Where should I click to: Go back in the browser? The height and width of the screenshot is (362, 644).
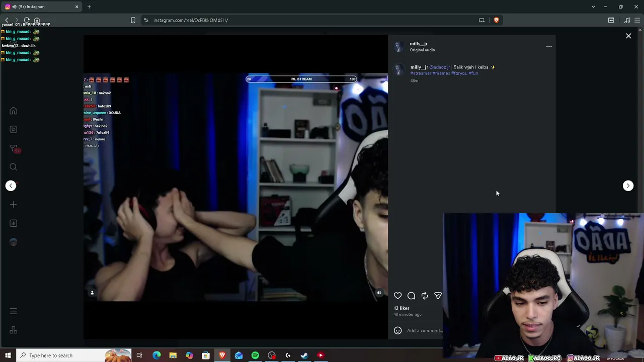(7, 20)
